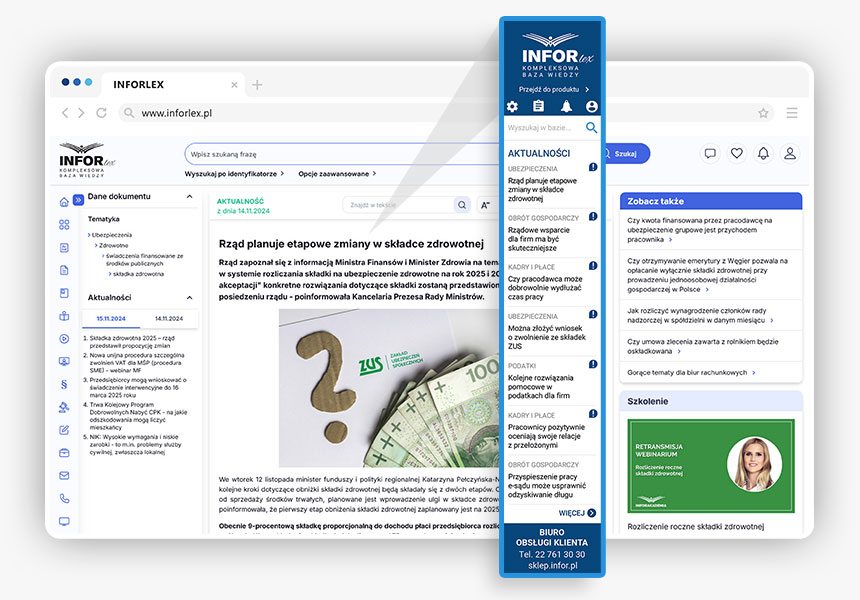Go forward in the browser
Image resolution: width=860 pixels, height=600 pixels.
point(81,113)
